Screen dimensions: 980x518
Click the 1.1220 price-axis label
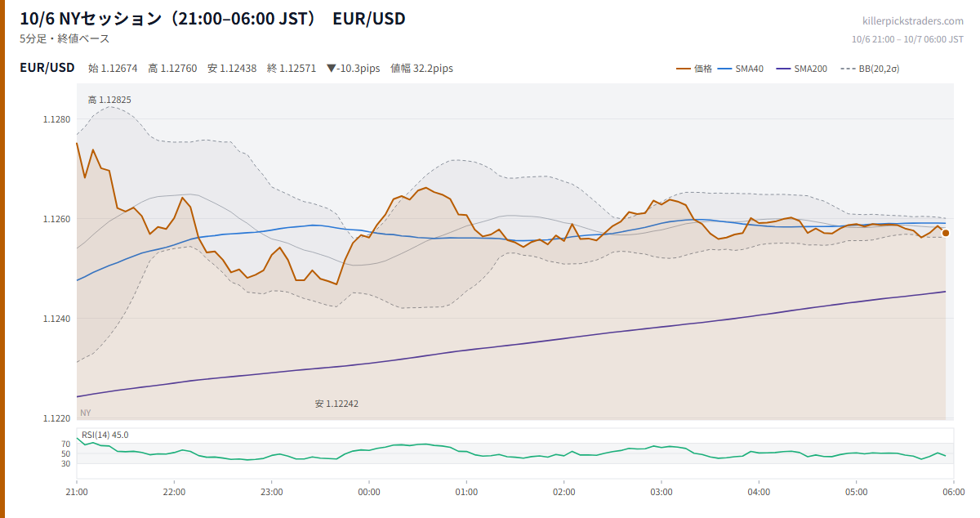(57, 418)
